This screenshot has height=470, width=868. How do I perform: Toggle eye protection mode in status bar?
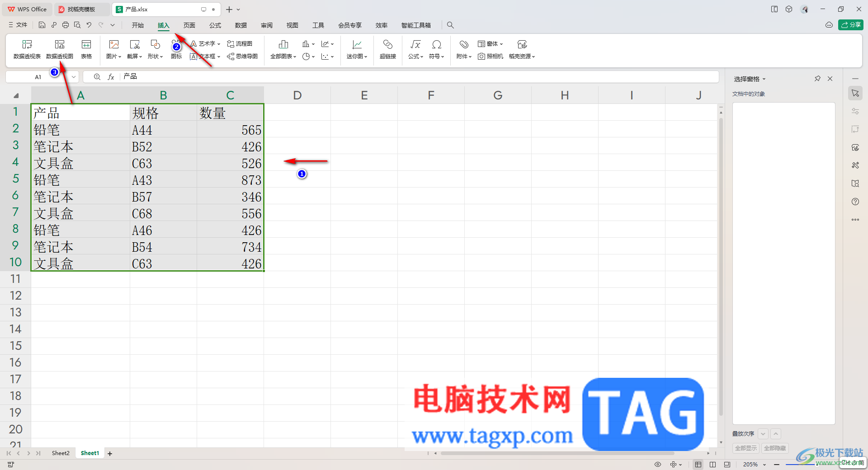(x=658, y=465)
